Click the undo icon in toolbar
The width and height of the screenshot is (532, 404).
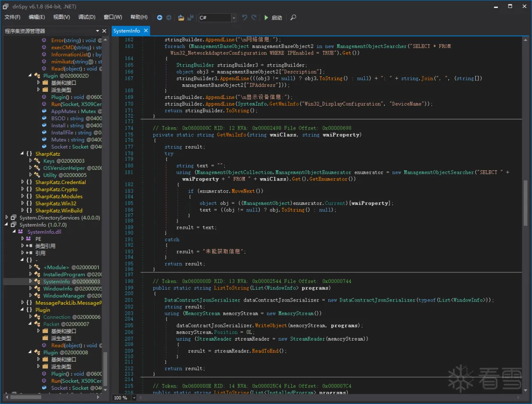tap(244, 18)
